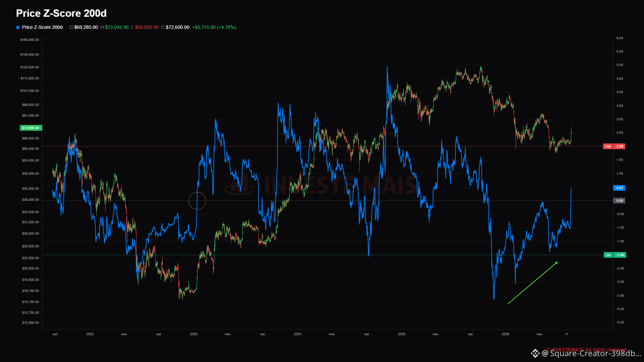The image size is (644, 362).
Task: Click the -3.00 z-score axis label
Action: coord(620,282)
